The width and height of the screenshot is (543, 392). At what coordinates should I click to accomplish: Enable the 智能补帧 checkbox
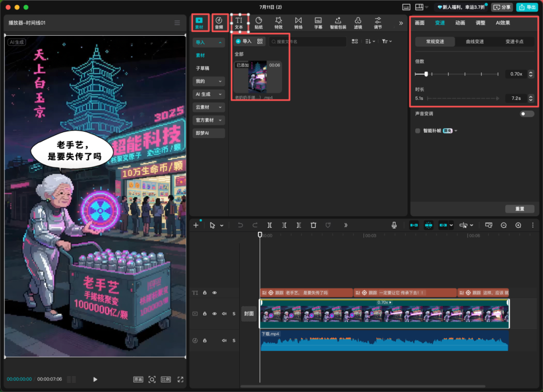[418, 131]
